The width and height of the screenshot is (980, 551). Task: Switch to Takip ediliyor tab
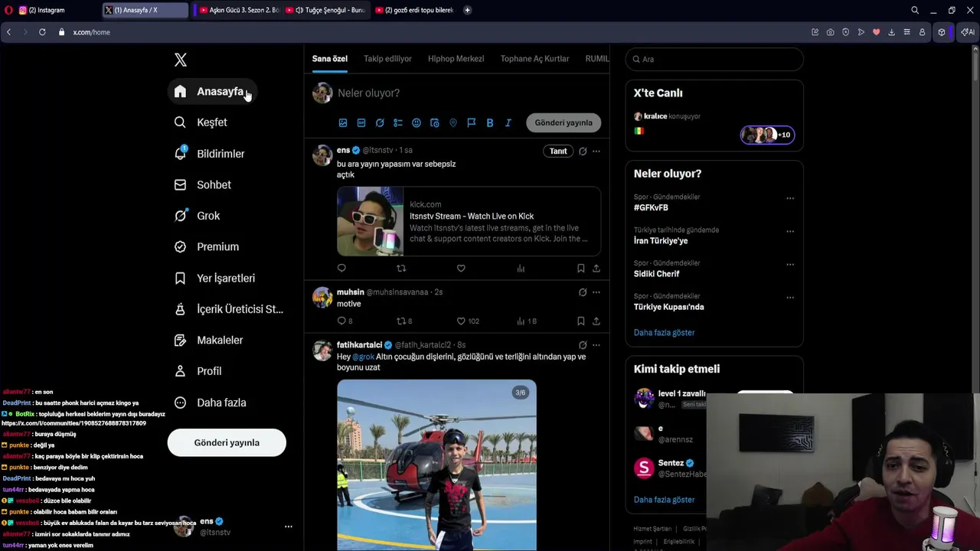pyautogui.click(x=387, y=59)
